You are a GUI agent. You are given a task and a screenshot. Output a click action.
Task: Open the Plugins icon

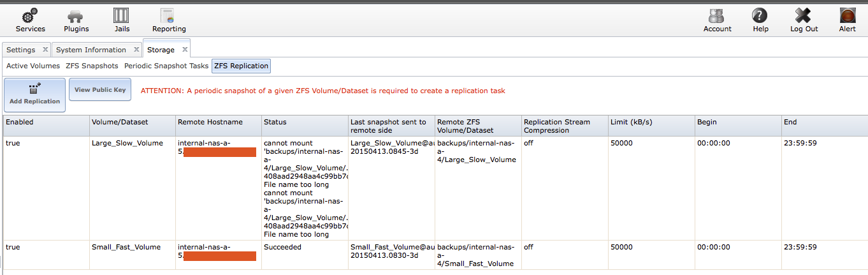pos(76,15)
